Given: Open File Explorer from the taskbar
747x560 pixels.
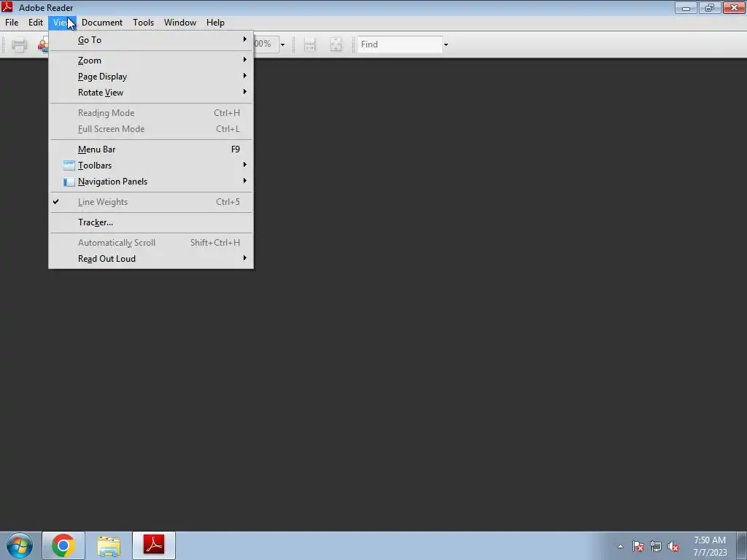Looking at the screenshot, I should pyautogui.click(x=109, y=545).
